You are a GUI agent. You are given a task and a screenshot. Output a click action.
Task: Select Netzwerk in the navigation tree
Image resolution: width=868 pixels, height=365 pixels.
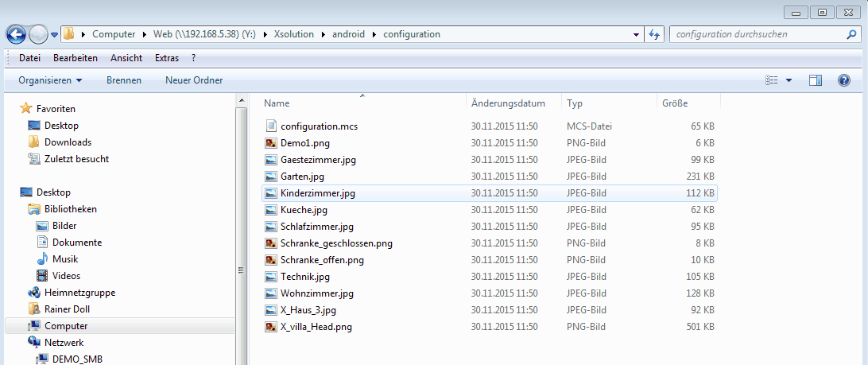(x=64, y=343)
